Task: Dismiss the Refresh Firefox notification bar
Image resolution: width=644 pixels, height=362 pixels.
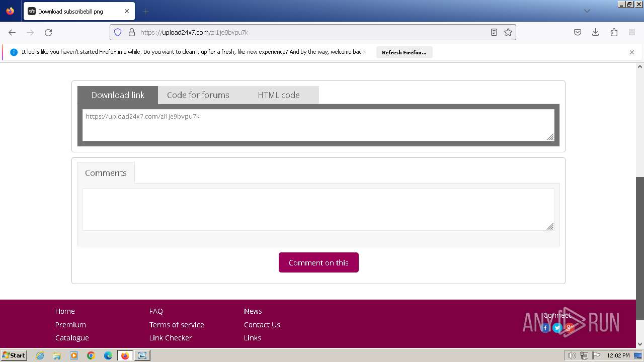Action: 632,52
